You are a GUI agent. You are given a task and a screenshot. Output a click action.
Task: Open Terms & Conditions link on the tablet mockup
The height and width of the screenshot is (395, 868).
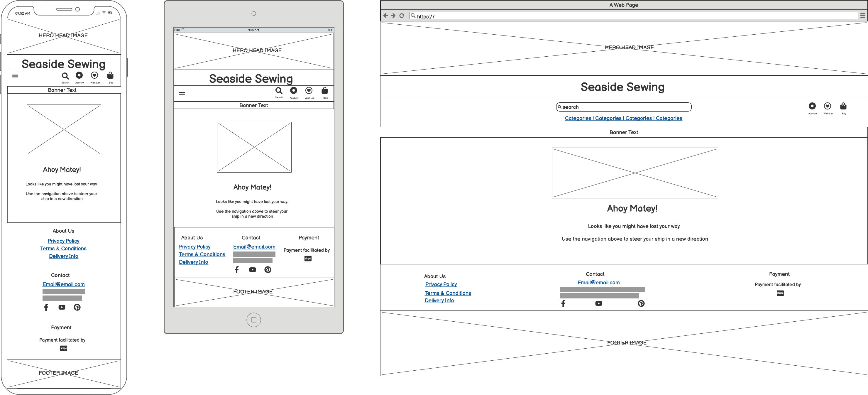tap(202, 255)
